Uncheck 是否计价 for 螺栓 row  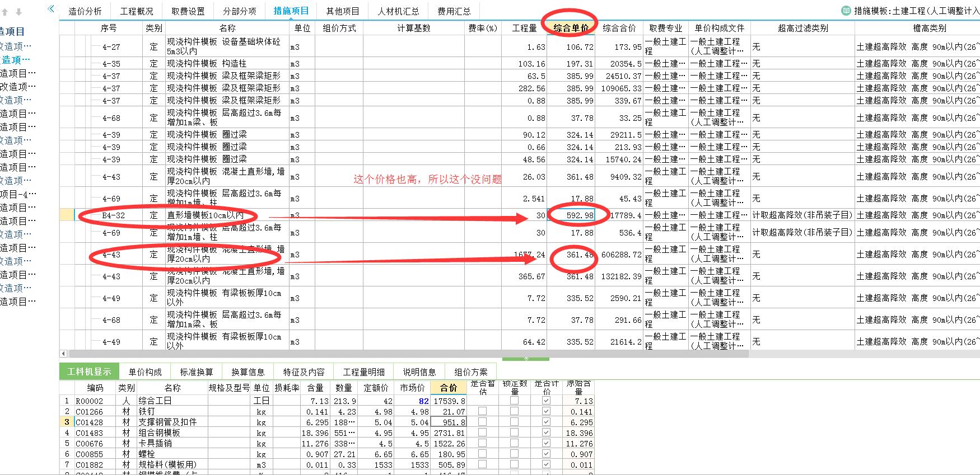tap(546, 454)
